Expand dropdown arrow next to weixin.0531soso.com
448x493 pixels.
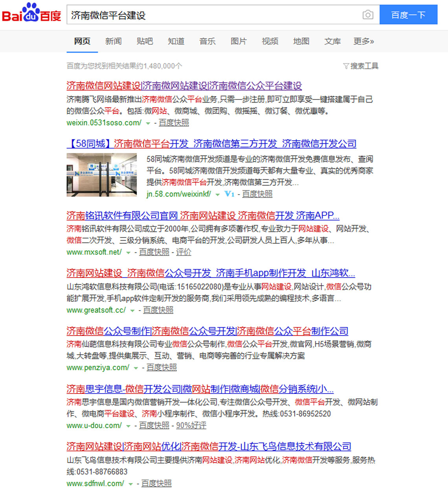point(148,123)
